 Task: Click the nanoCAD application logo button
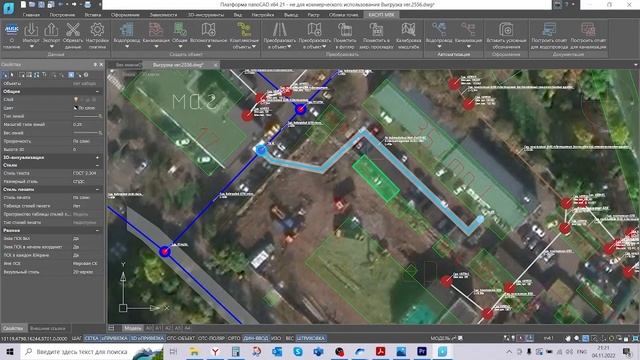pos(9,7)
